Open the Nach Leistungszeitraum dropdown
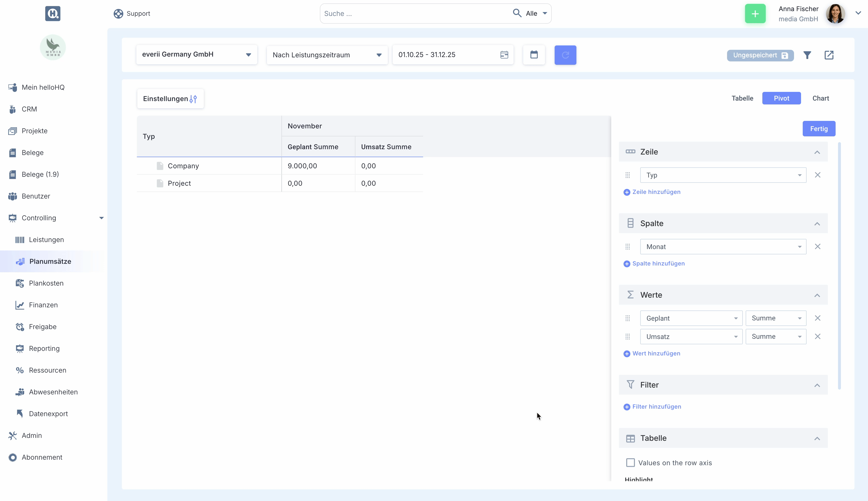The height and width of the screenshot is (501, 868). point(327,55)
